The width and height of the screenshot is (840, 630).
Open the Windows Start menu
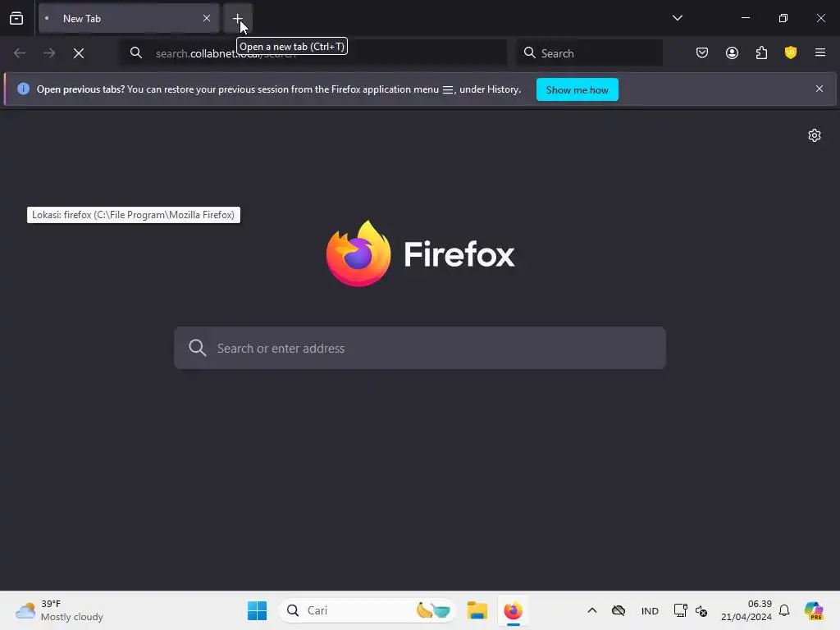pos(257,610)
